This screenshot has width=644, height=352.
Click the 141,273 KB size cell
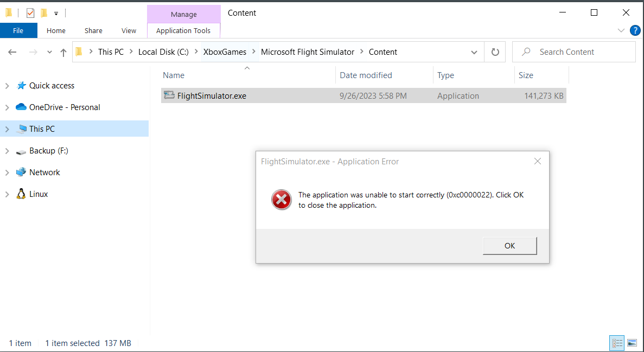pos(544,95)
